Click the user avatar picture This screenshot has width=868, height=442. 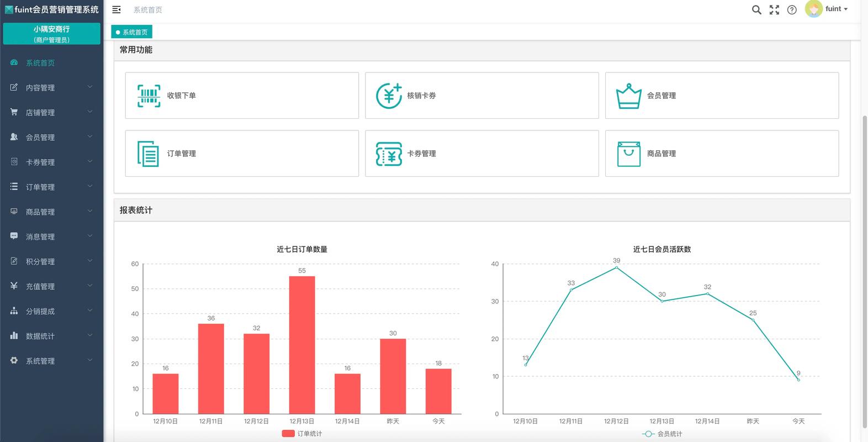[x=813, y=9]
